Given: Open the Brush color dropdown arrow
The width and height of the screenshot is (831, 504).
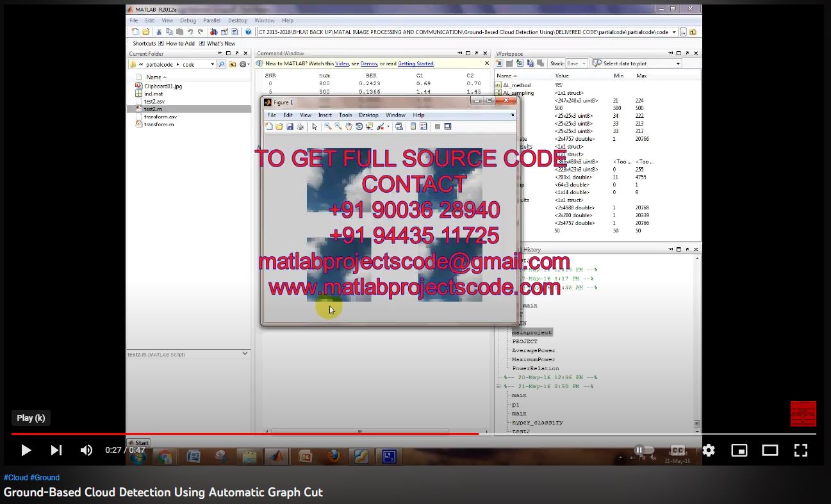Looking at the screenshot, I should [x=388, y=127].
